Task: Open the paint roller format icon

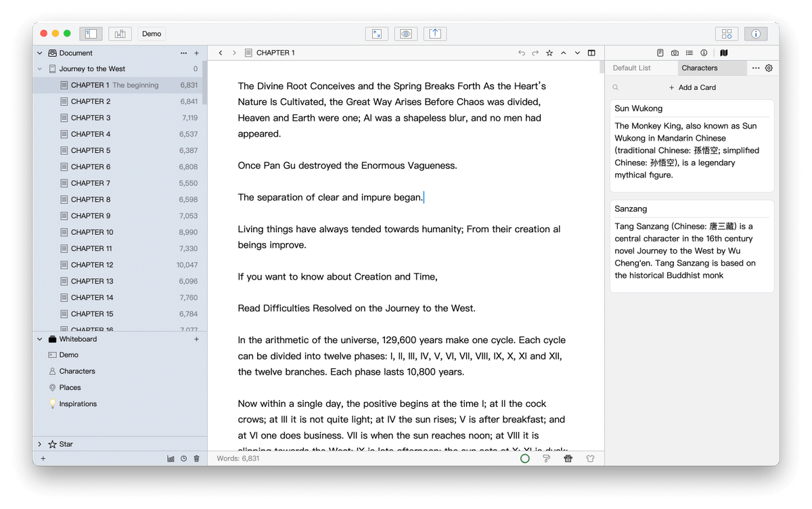Action: (547, 458)
